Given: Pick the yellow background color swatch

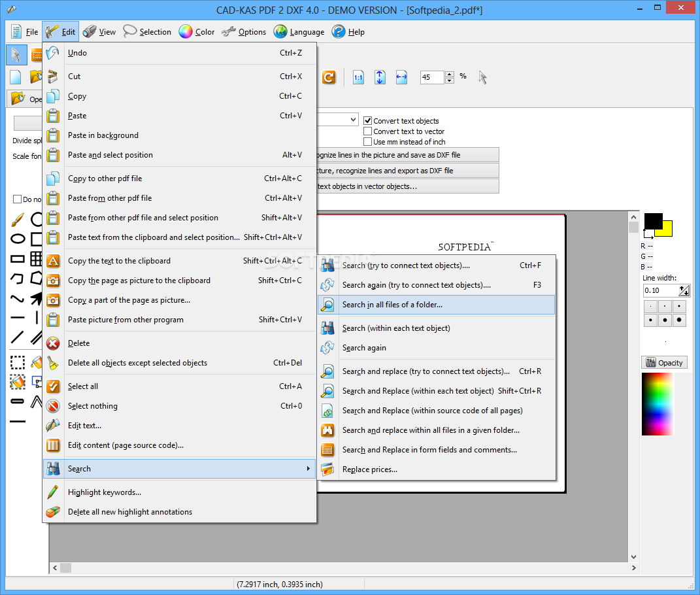Looking at the screenshot, I should tap(666, 229).
